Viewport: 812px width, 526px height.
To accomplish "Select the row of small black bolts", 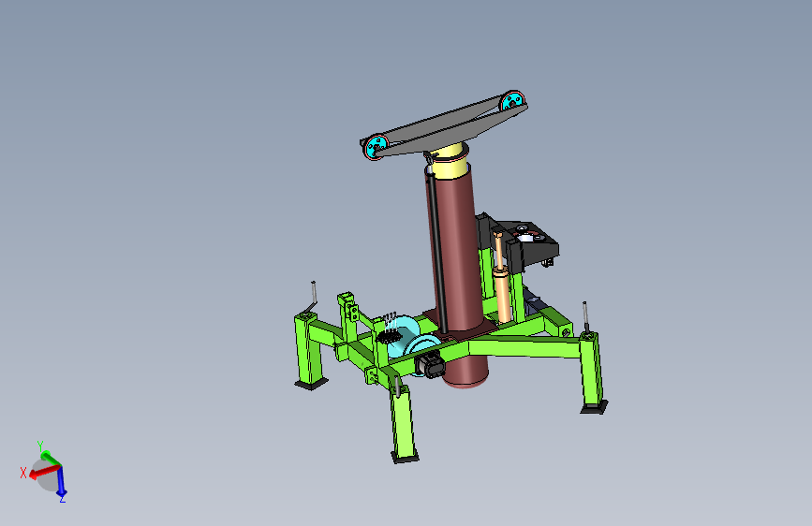I will [x=389, y=336].
